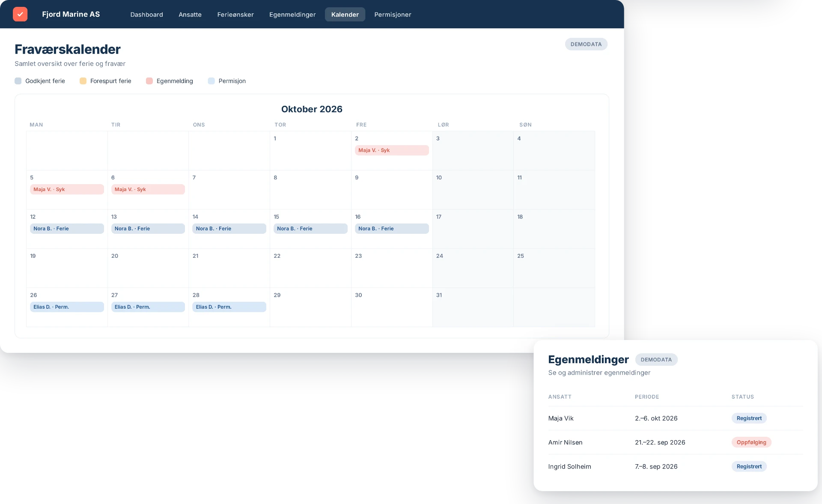Click the STATUS column header
The width and height of the screenshot is (822, 504).
[742, 397]
